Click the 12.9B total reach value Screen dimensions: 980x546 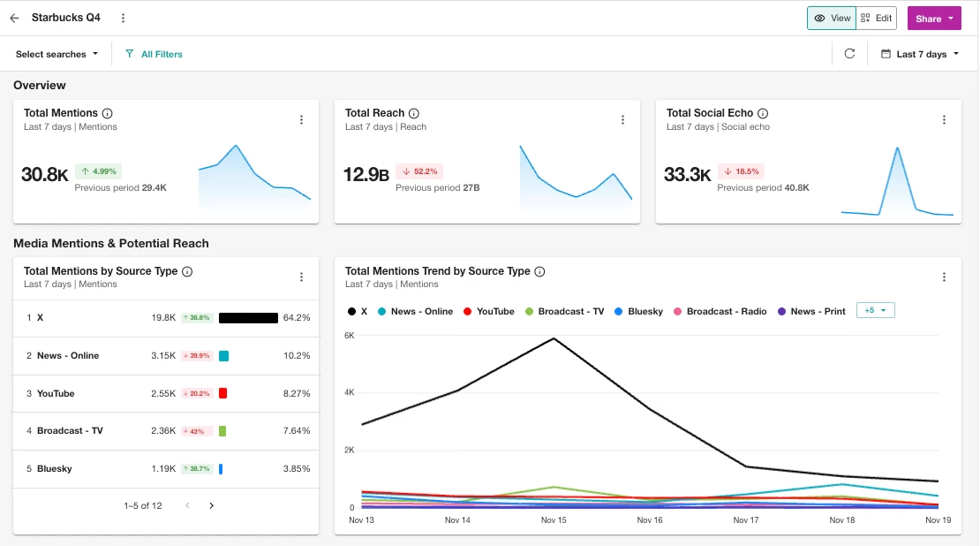[366, 175]
